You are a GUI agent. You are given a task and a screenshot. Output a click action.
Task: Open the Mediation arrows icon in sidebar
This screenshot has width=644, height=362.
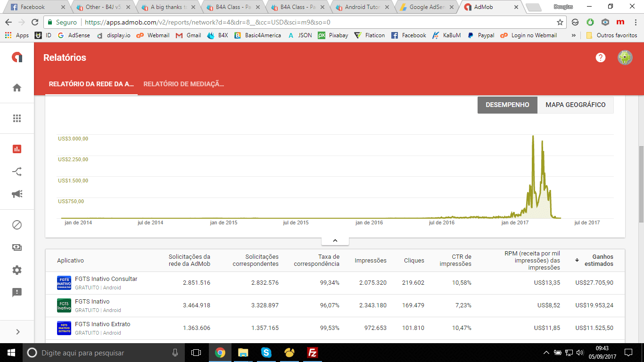coord(17,172)
